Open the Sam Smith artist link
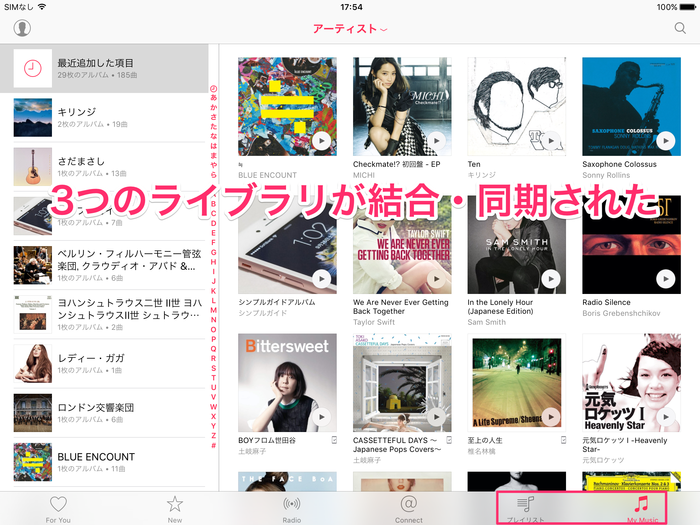700x525 pixels. 487,322
